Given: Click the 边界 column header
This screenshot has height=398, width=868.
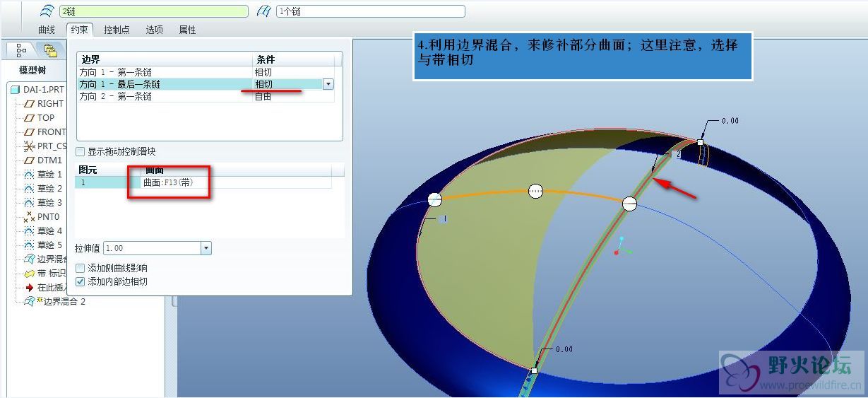Looking at the screenshot, I should click(165, 59).
